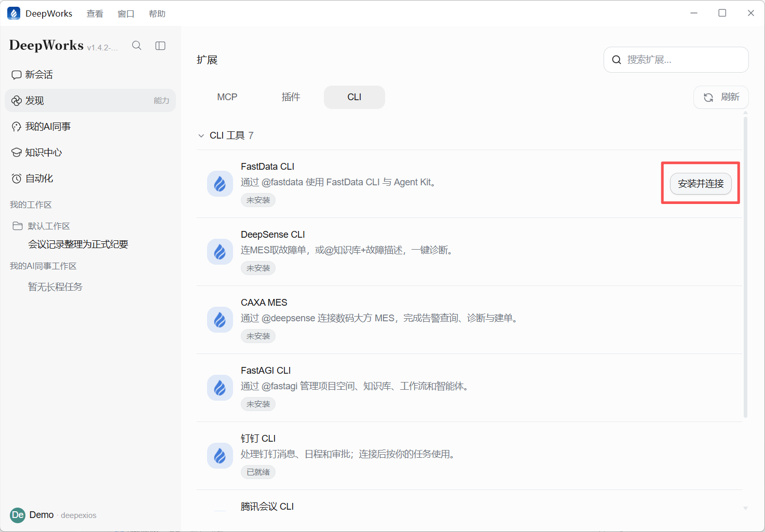Select the CLI tab
The height and width of the screenshot is (532, 765).
[x=354, y=97]
